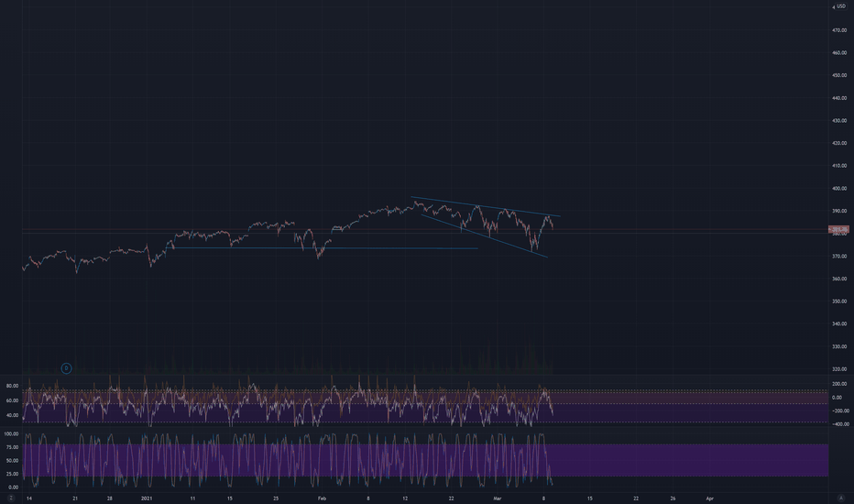
Task: Click the 'Apr' date label on time axis
Action: pos(709,498)
